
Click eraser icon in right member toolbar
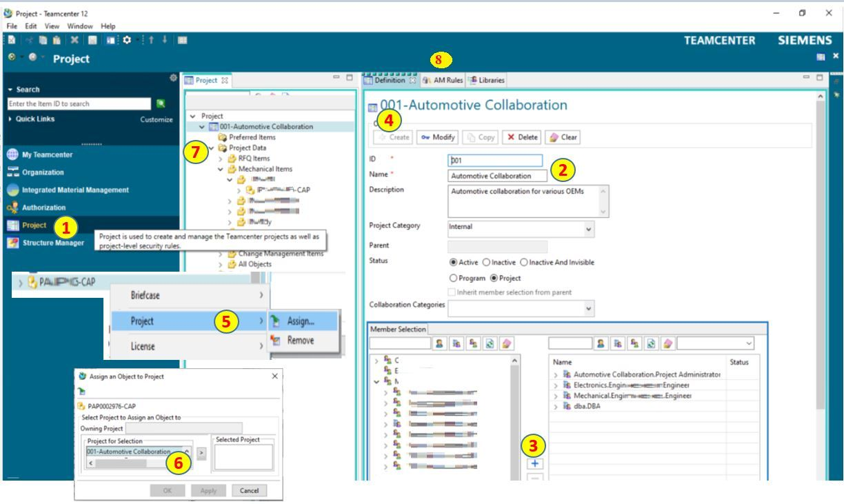[667, 343]
